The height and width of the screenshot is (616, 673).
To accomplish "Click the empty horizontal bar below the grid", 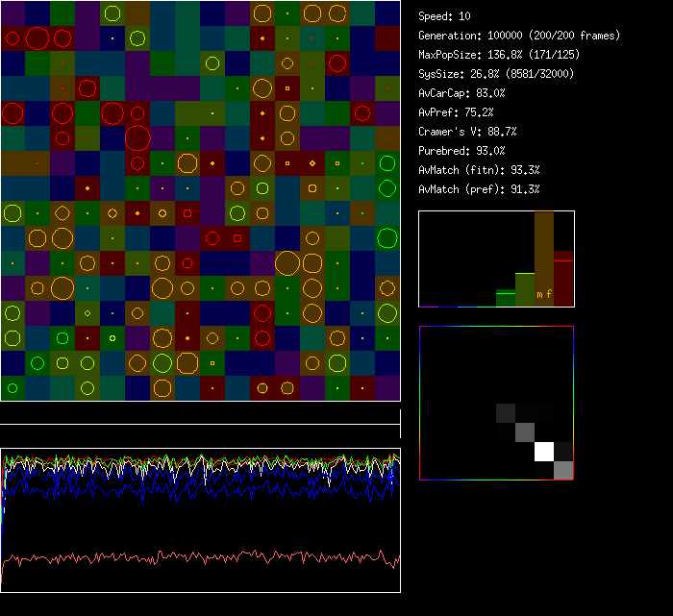I will [x=200, y=416].
